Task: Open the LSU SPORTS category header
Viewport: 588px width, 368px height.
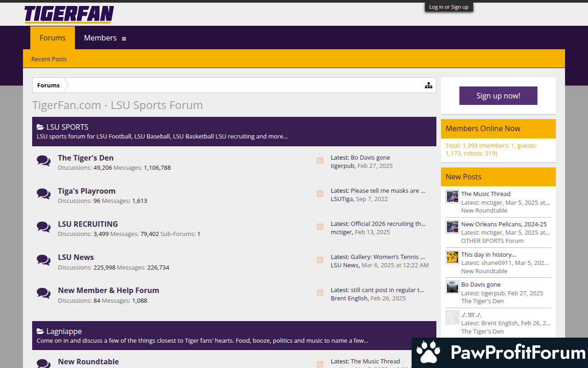Action: pos(67,127)
